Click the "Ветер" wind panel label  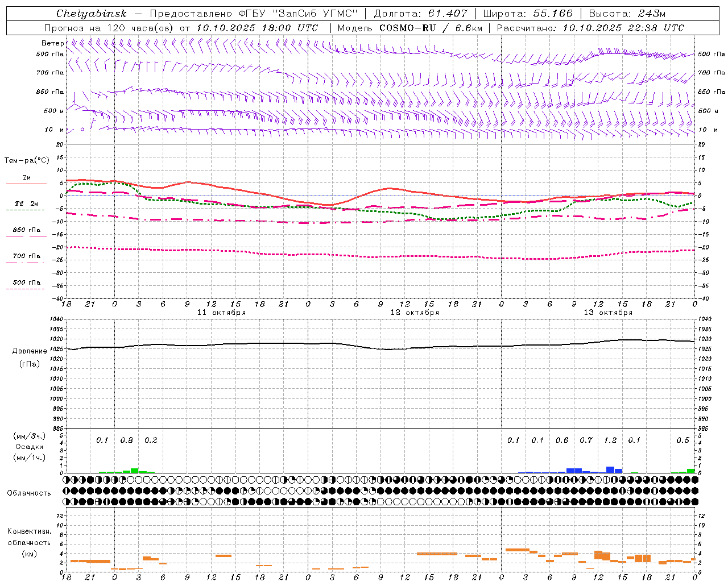pos(53,43)
